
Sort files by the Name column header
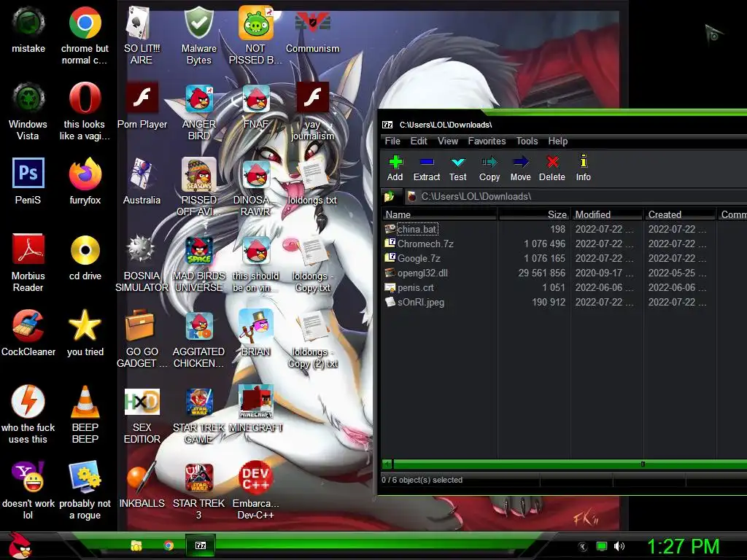440,214
